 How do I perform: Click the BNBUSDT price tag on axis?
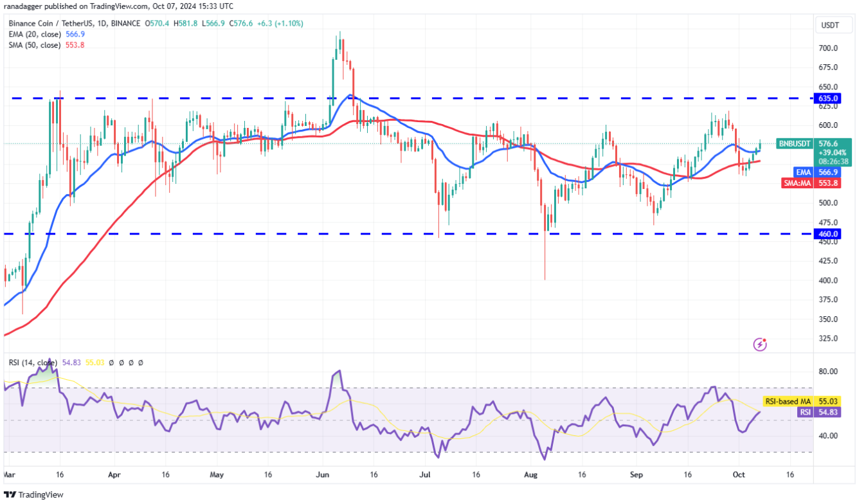(794, 144)
